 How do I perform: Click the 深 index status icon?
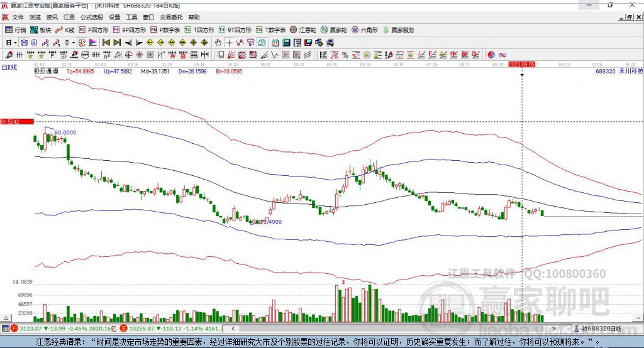coord(124,329)
